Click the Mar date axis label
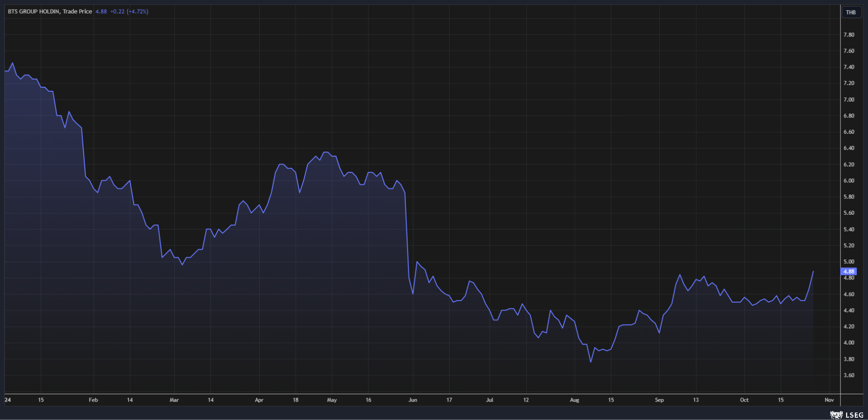Viewport: 868px width, 420px height. pyautogui.click(x=174, y=400)
